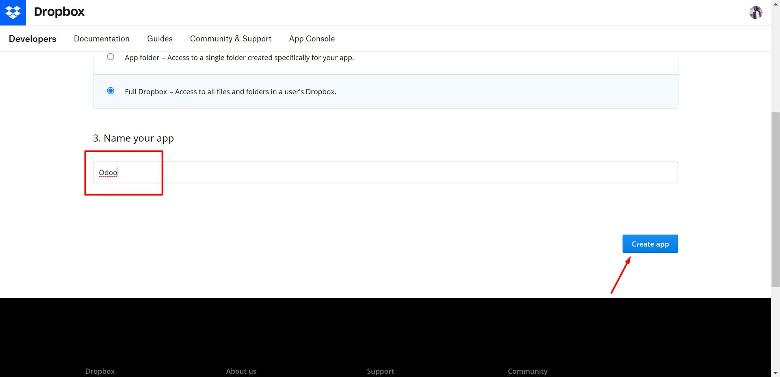
Task: Click the page vertical scrollbar
Action: click(x=776, y=199)
